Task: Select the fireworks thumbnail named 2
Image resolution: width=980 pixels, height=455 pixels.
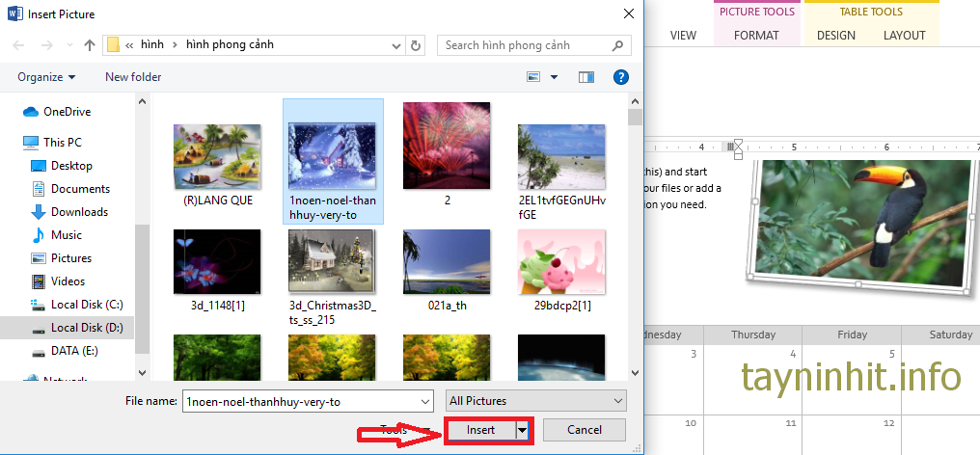Action: 448,159
